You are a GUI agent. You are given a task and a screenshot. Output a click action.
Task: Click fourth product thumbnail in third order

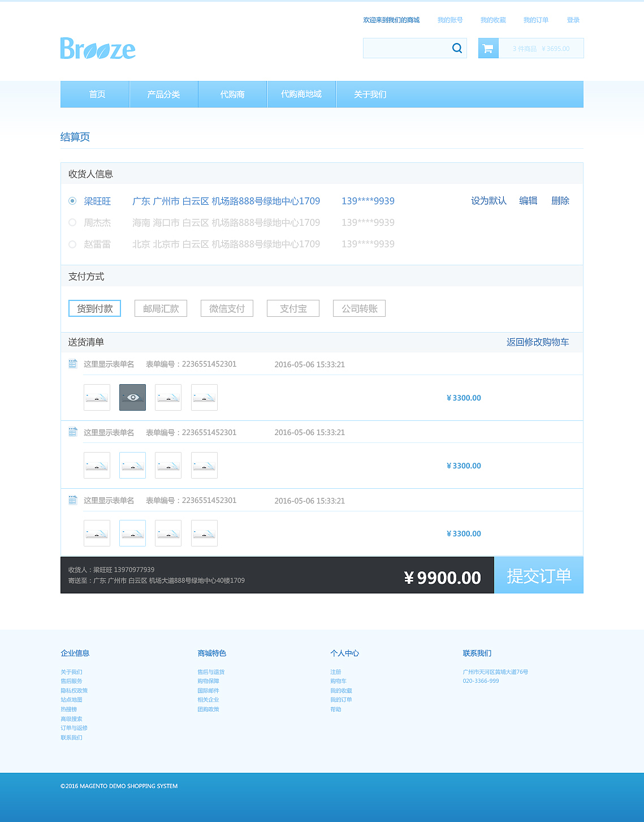click(204, 533)
